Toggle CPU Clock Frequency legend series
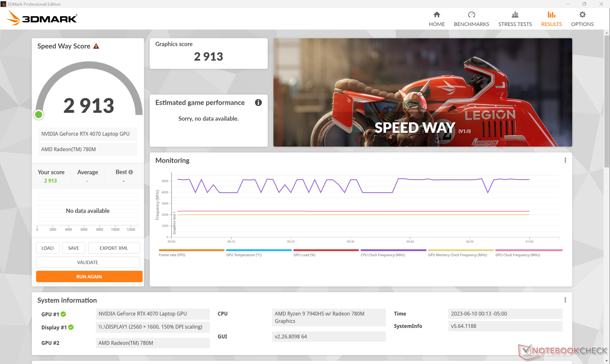This screenshot has width=610, height=364. coord(383,255)
